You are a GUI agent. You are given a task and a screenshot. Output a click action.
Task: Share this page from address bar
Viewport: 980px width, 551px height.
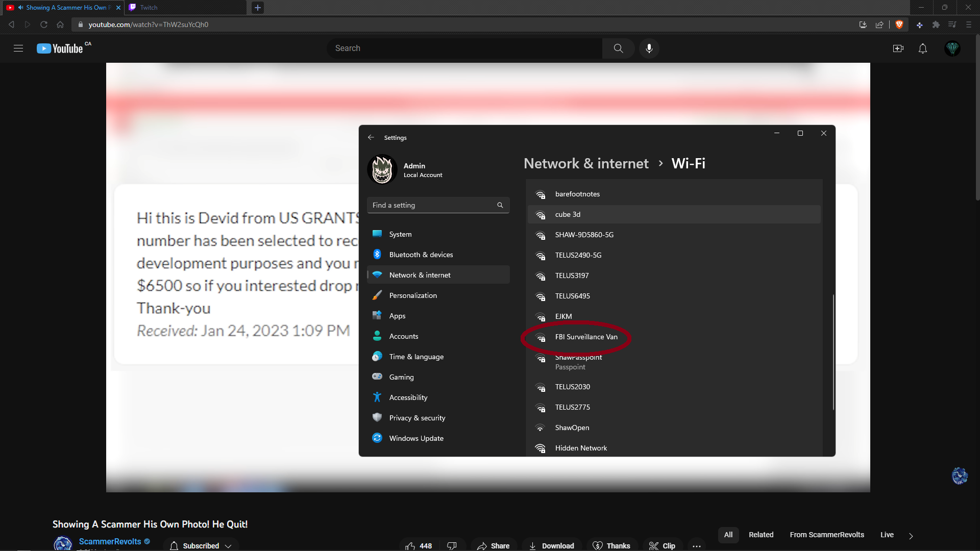point(879,24)
